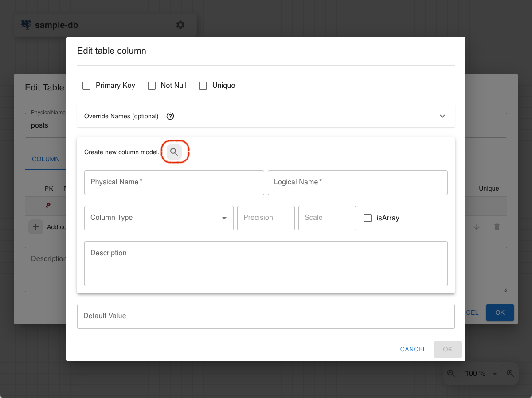Click disabled OK in Edit table column dialog
This screenshot has width=532, height=398.
click(448, 349)
